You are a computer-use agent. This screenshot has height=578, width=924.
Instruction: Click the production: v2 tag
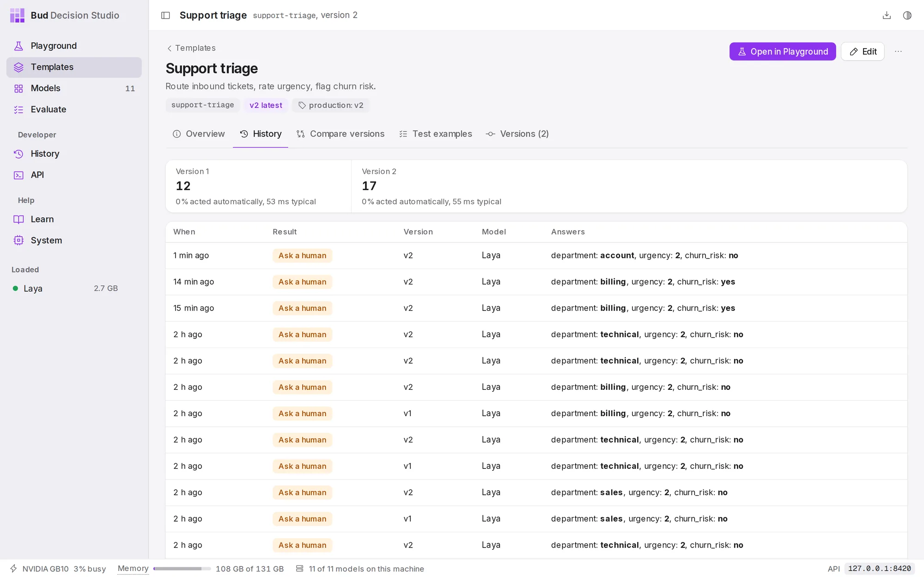click(x=331, y=105)
